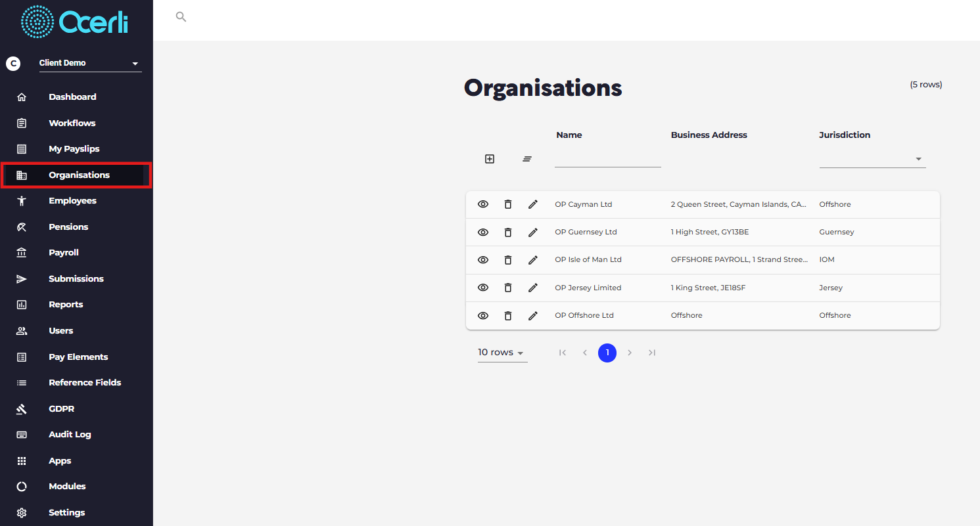Open the 10 rows page-size dropdown
Viewport: 980px width, 526px height.
pos(502,353)
